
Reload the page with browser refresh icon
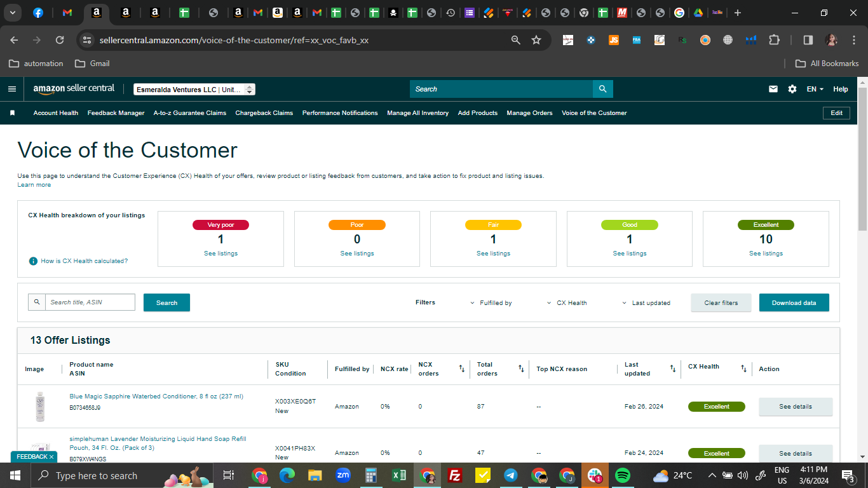60,40
